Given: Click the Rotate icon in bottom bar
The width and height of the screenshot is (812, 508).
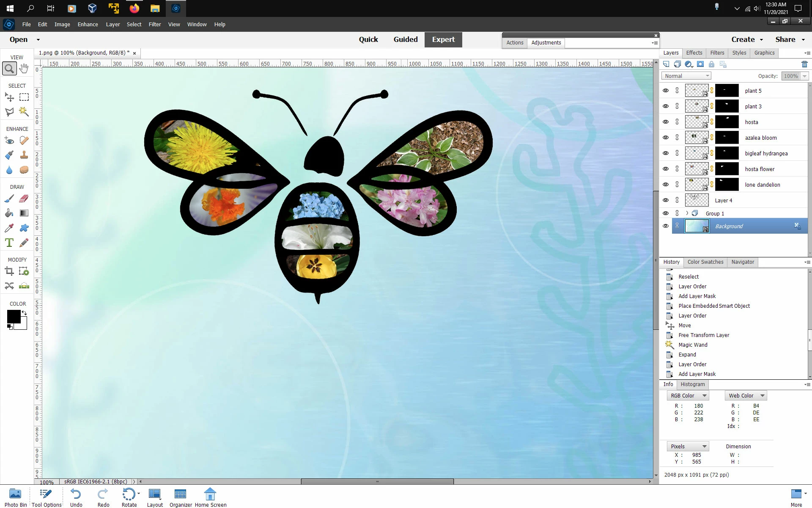Looking at the screenshot, I should coord(129,494).
